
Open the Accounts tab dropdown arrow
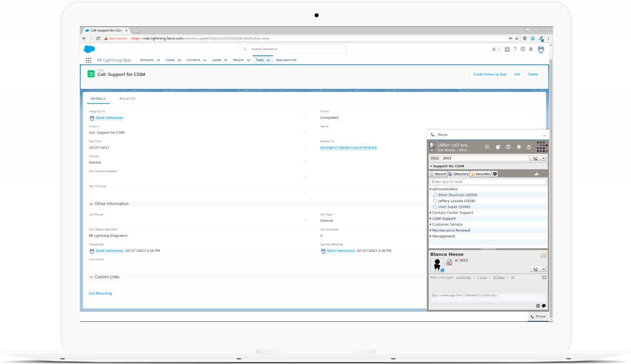(x=158, y=60)
